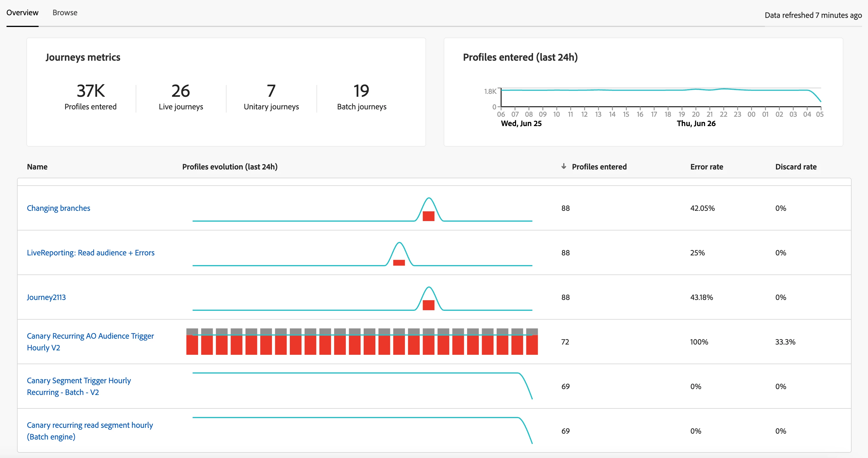
Task: Click the 22 hour tick on the Profiles entered chart
Action: pos(723,114)
